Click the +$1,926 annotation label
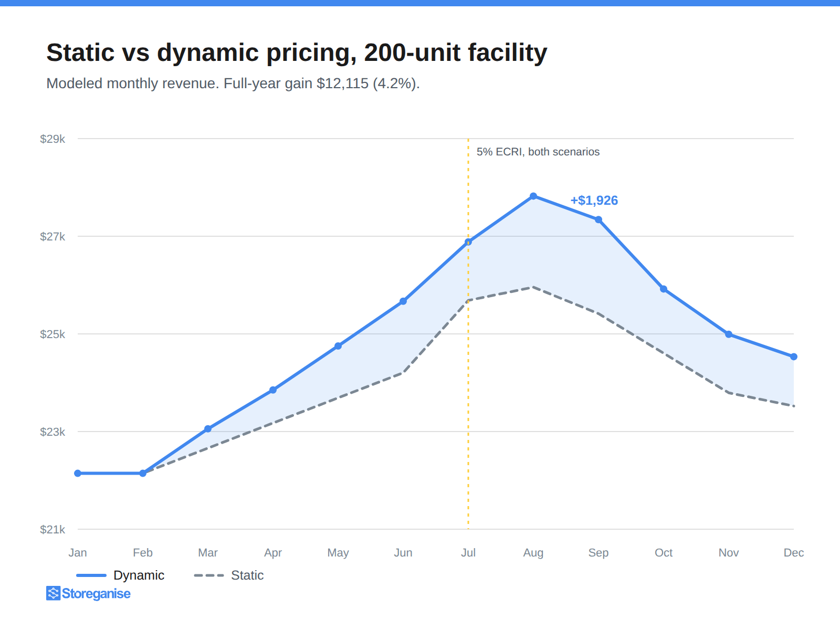Viewport: 840px width, 630px height. tap(594, 201)
